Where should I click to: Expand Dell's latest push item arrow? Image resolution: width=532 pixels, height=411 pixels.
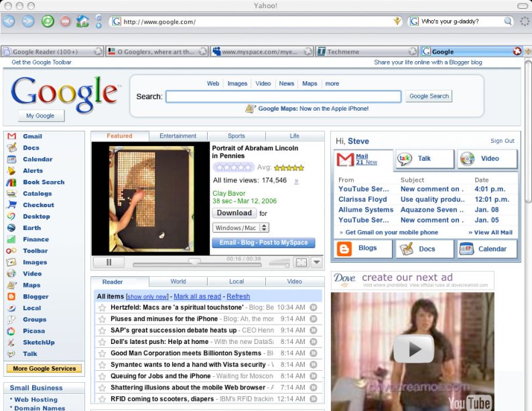pyautogui.click(x=314, y=342)
